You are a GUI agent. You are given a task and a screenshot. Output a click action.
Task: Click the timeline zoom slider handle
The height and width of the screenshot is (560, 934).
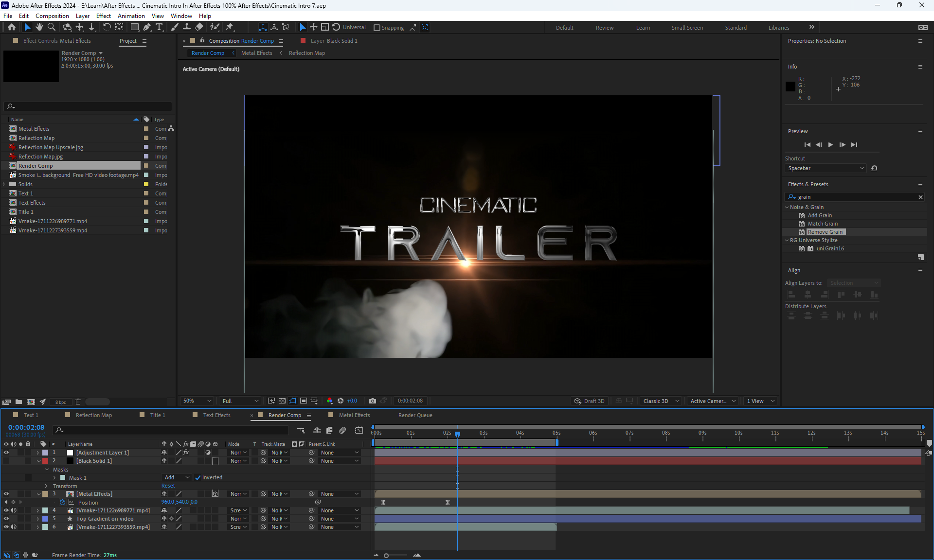(x=386, y=555)
